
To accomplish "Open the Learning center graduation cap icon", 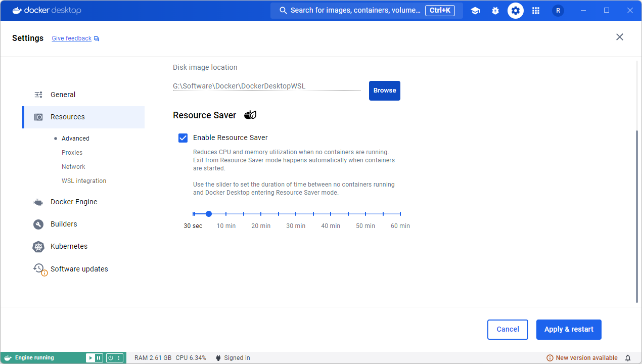I will tap(475, 11).
